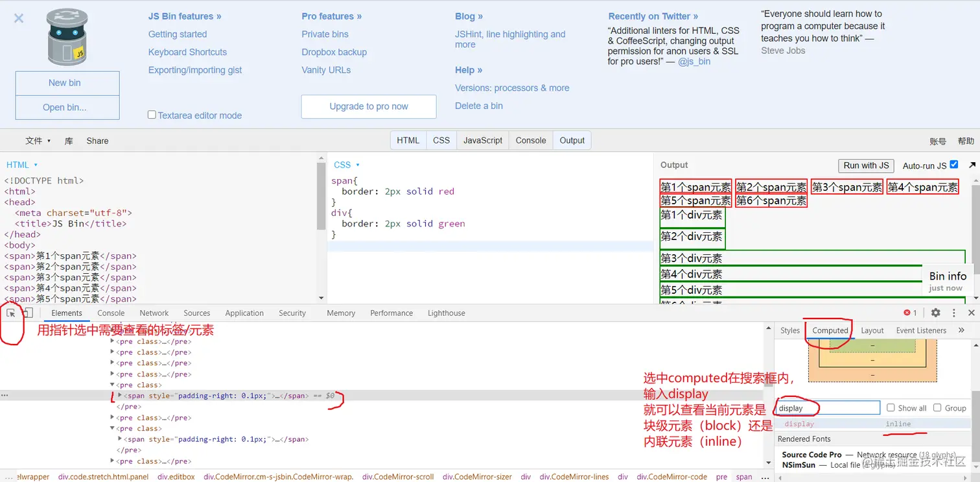The image size is (980, 482).
Task: Open DevTools settings gear
Action: pyautogui.click(x=935, y=313)
